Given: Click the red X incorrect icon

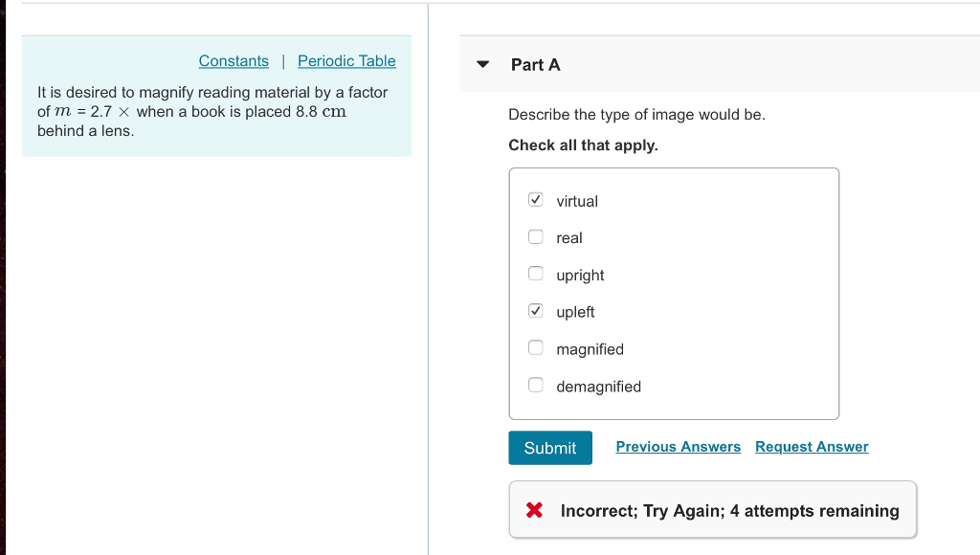Looking at the screenshot, I should [x=534, y=509].
